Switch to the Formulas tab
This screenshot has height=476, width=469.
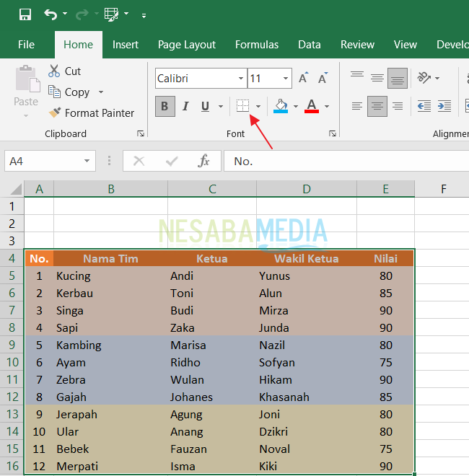coord(257,45)
